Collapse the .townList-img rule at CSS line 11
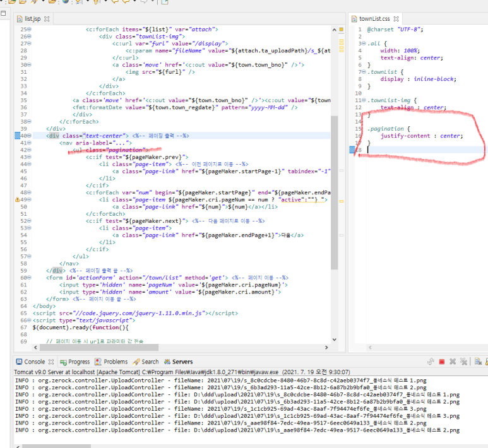 [364, 100]
